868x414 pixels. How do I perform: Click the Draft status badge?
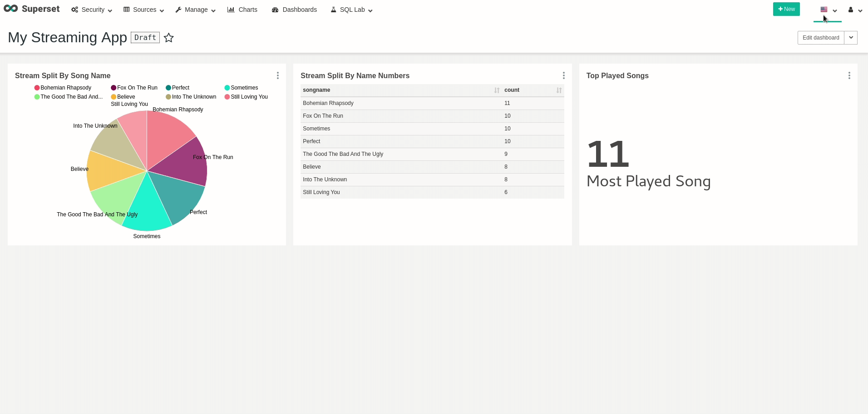(x=145, y=38)
